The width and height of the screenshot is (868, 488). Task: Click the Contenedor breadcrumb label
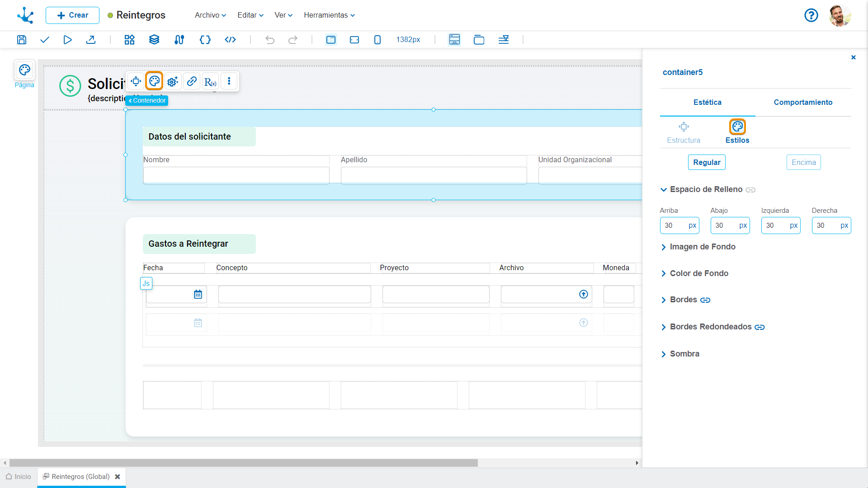(147, 101)
